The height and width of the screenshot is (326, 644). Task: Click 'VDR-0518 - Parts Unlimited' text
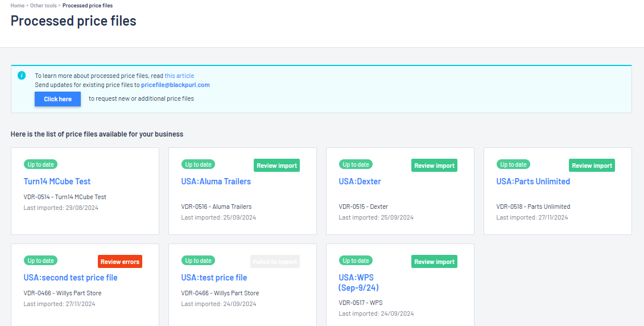(x=533, y=207)
